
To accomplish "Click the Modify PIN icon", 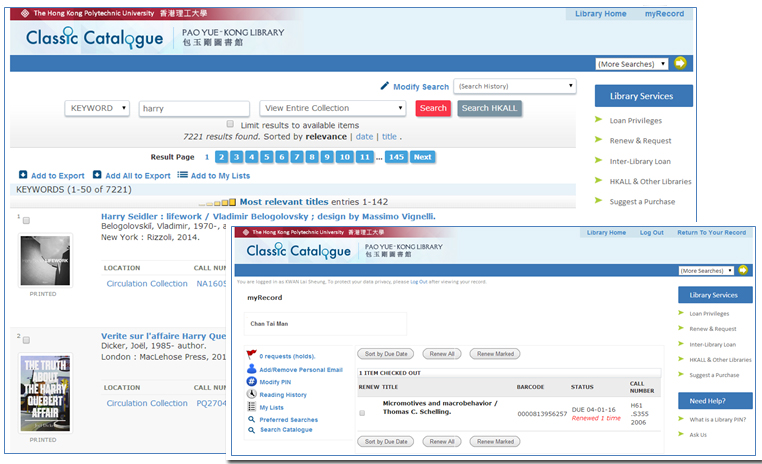I will point(251,381).
